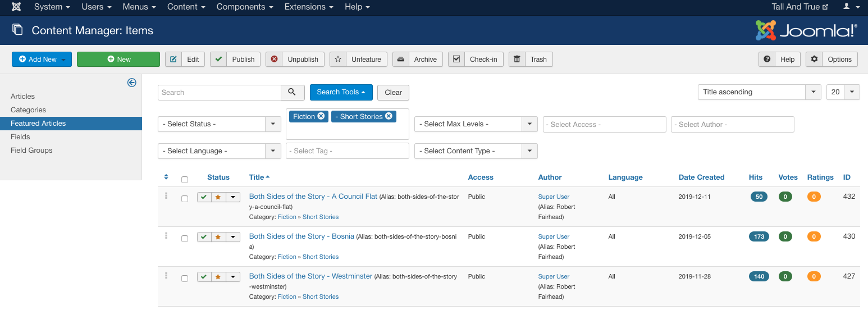Open the Select Status dropdown

(219, 124)
